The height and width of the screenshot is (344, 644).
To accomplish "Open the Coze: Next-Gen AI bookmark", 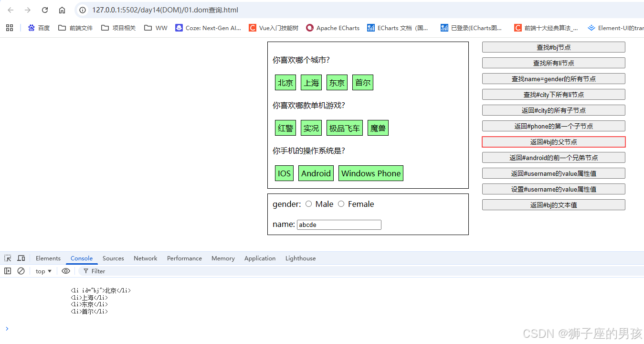I will (208, 28).
